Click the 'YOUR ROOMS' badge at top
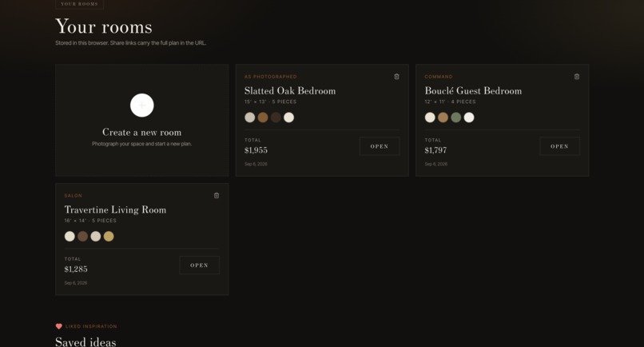Image resolution: width=644 pixels, height=347 pixels. click(x=79, y=4)
